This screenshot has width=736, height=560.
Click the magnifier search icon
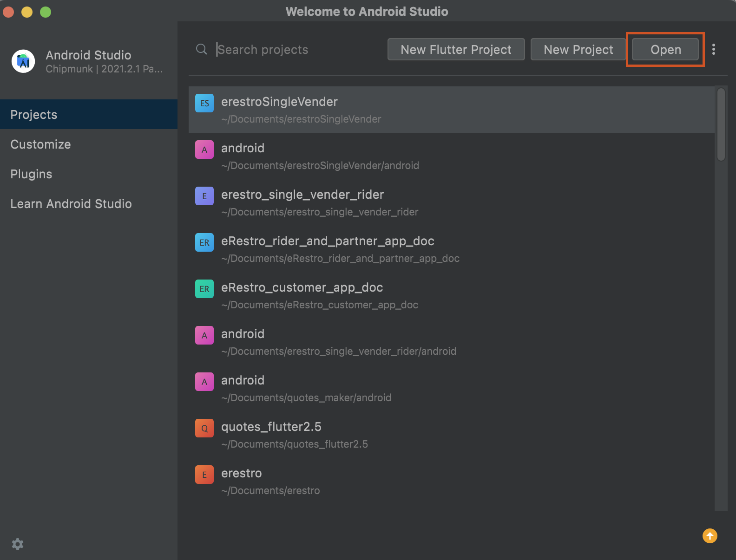point(202,49)
